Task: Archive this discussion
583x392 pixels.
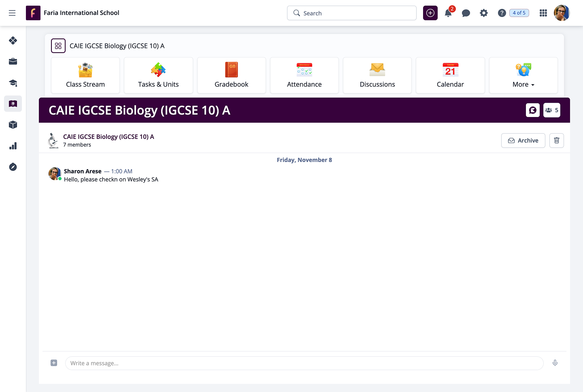Action: (523, 141)
